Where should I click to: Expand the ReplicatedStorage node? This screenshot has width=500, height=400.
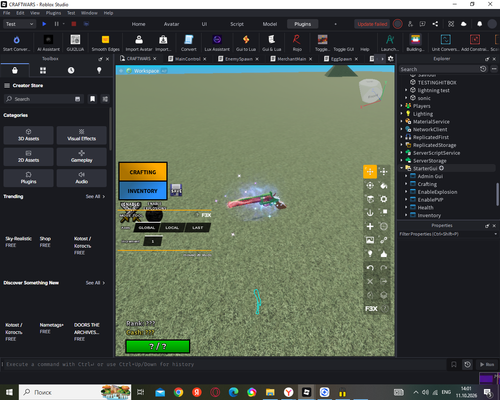(402, 145)
